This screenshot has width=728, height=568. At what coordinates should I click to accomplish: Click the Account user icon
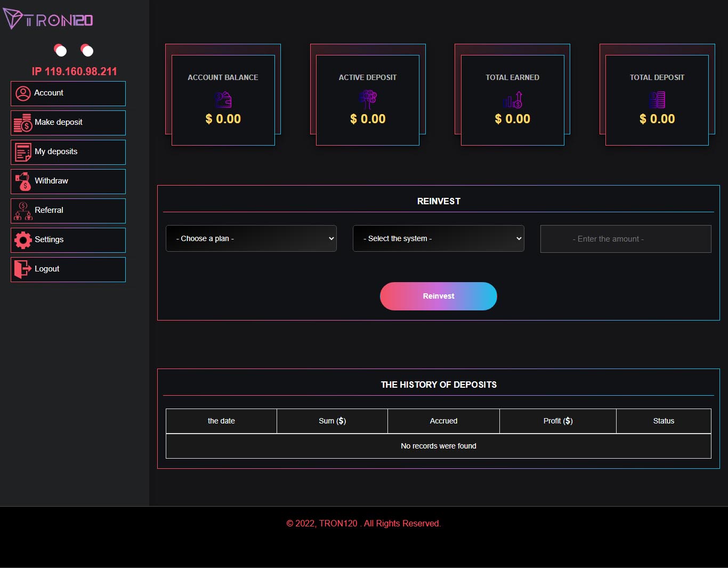[23, 94]
